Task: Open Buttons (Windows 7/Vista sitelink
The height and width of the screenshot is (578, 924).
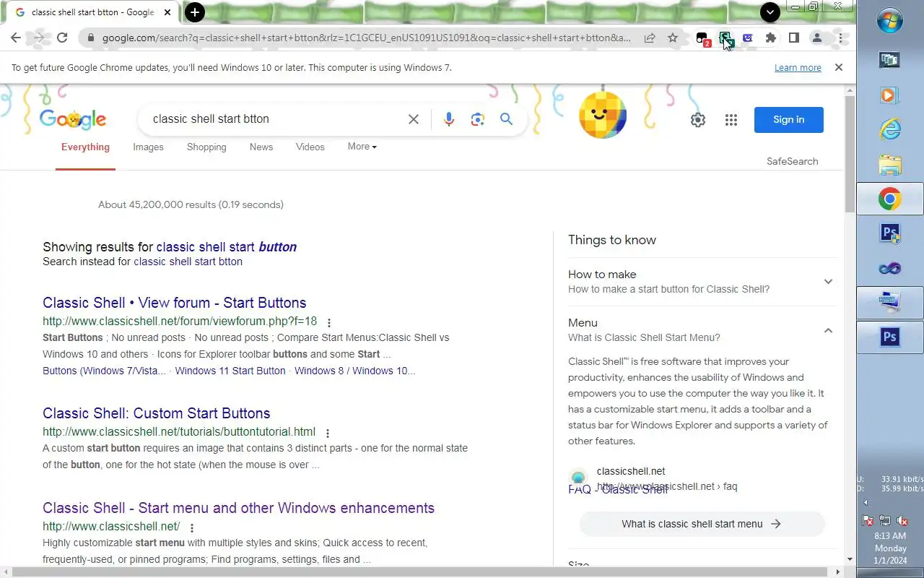Action: pos(104,371)
